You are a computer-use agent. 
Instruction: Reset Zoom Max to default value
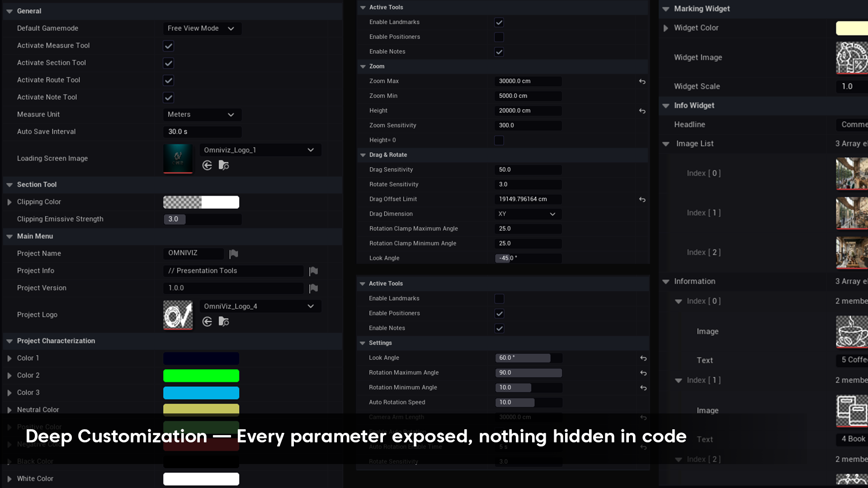642,81
